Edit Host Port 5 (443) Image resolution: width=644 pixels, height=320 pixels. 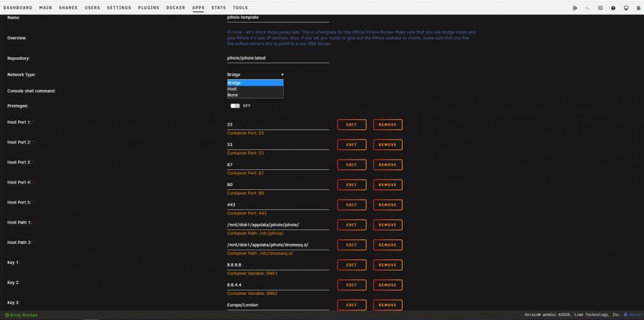352,205
